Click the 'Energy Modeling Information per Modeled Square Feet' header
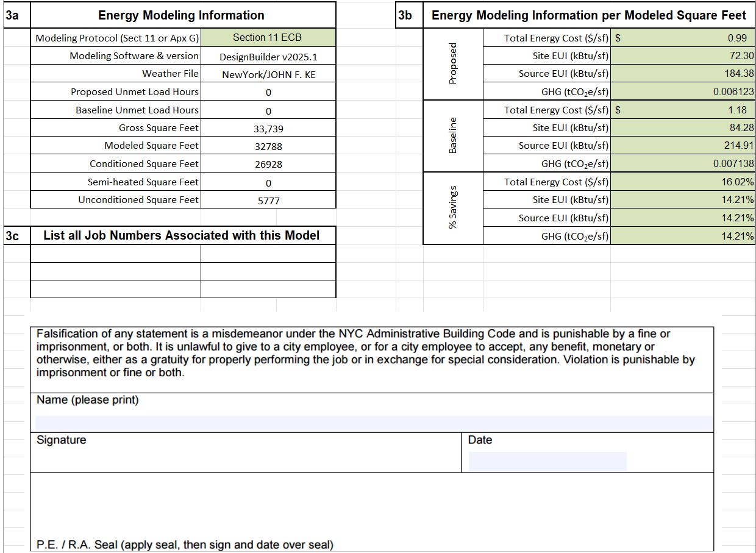This screenshot has width=756, height=553. pos(589,15)
